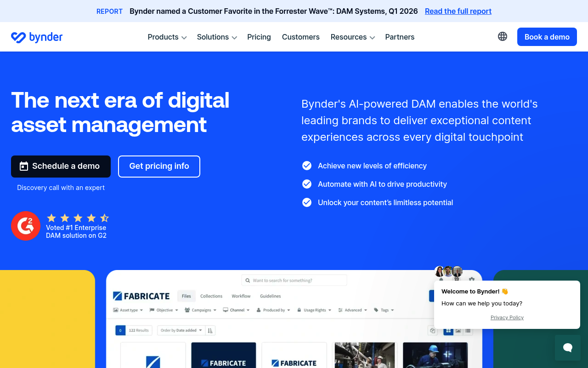Open the Advanced filter dropdown
This screenshot has height=368, width=588.
pyautogui.click(x=353, y=310)
